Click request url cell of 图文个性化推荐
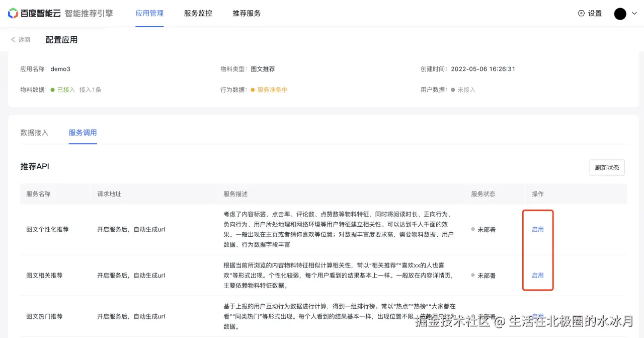Viewport: 644px width, 338px height. pyautogui.click(x=131, y=230)
